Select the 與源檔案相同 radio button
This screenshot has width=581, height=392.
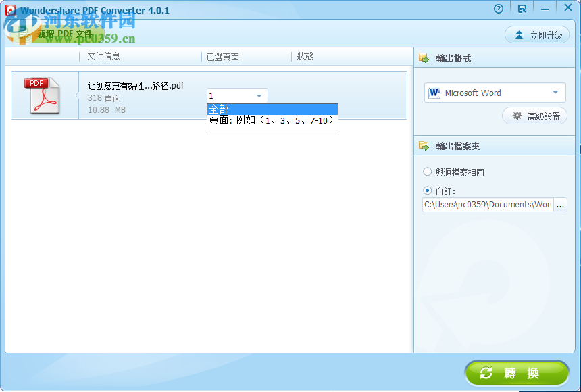point(427,172)
